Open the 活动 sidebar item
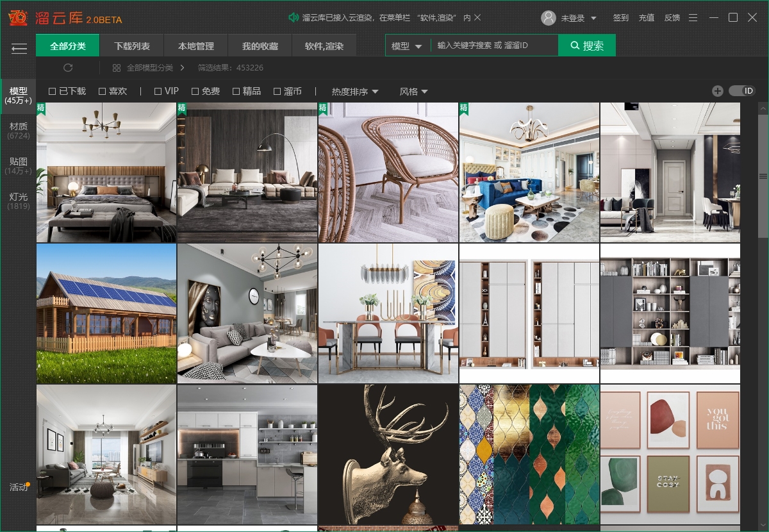Viewport: 769px width, 532px height. [x=19, y=487]
